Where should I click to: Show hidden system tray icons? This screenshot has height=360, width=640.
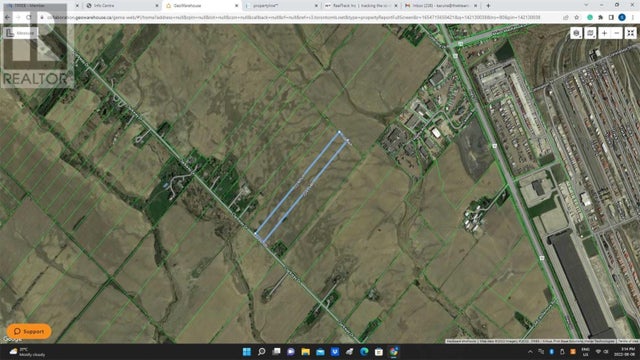click(x=530, y=351)
